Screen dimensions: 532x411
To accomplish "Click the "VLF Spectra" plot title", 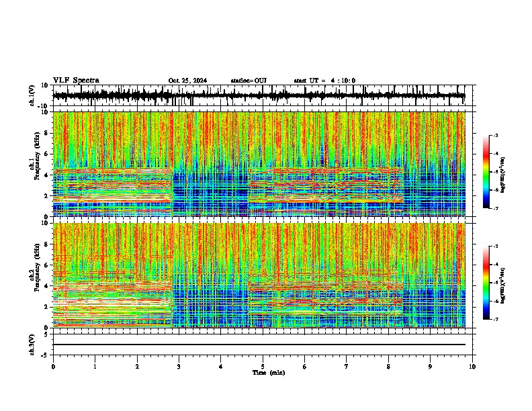I will (76, 81).
